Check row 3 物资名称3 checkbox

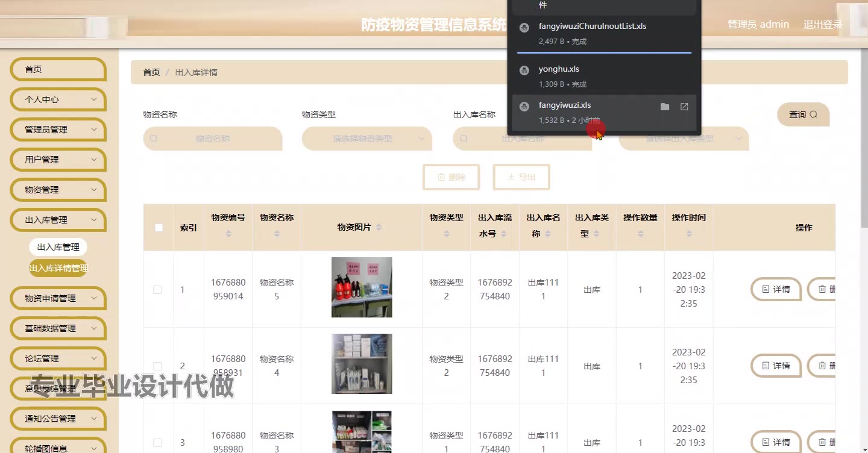tap(158, 443)
